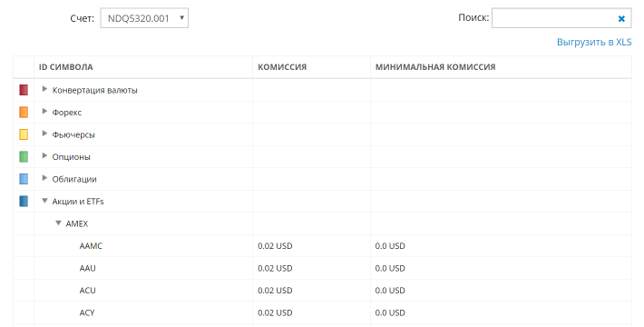Viewport: 644px width, 327px height.
Task: Click the orange Форекс category icon
Action: pyautogui.click(x=24, y=113)
